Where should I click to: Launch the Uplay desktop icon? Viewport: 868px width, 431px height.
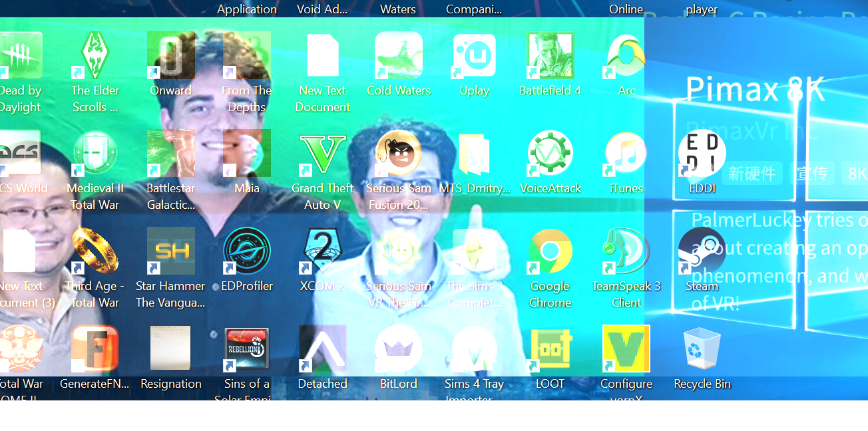click(x=475, y=55)
